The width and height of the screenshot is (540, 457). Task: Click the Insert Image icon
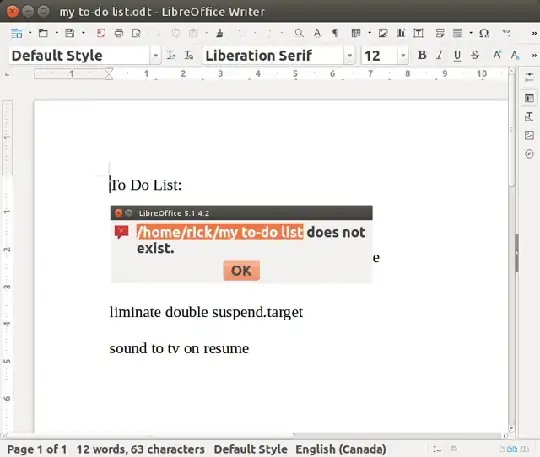click(383, 33)
